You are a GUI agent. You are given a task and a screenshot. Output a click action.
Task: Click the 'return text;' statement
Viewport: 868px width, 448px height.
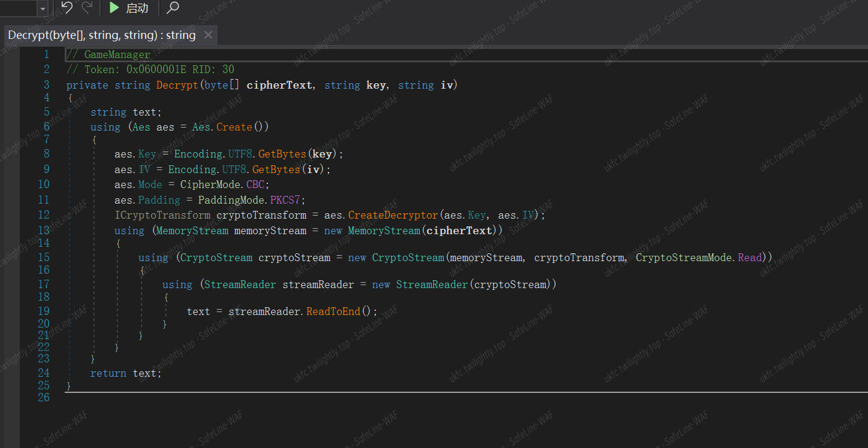pos(126,373)
